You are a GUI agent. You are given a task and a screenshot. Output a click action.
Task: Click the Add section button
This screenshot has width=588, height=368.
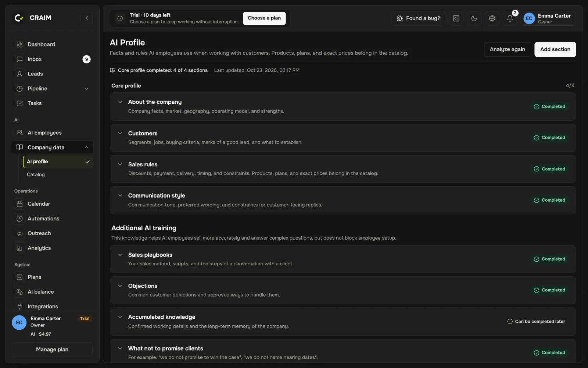click(555, 49)
